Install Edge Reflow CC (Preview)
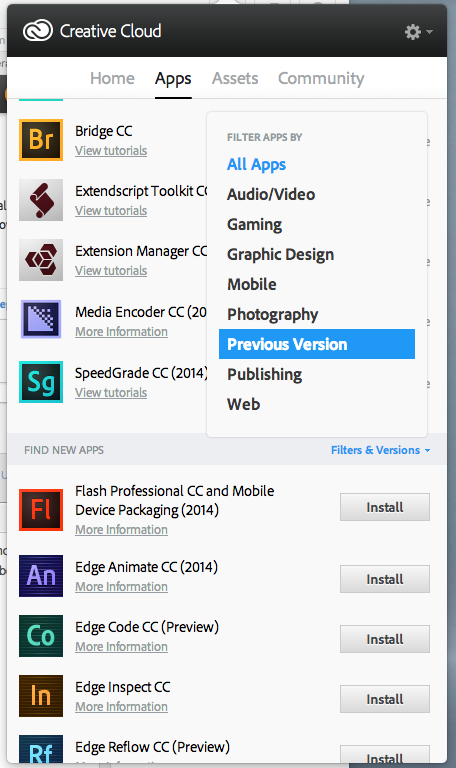 click(x=385, y=755)
